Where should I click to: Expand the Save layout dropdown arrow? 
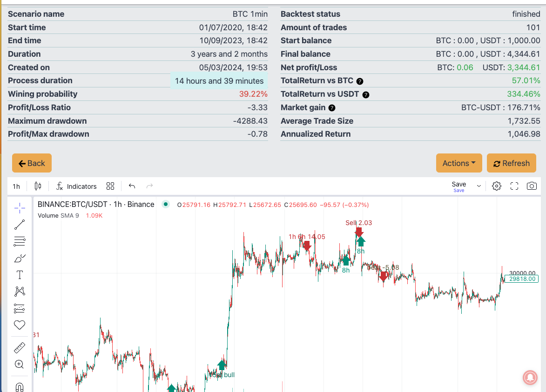[x=479, y=186]
